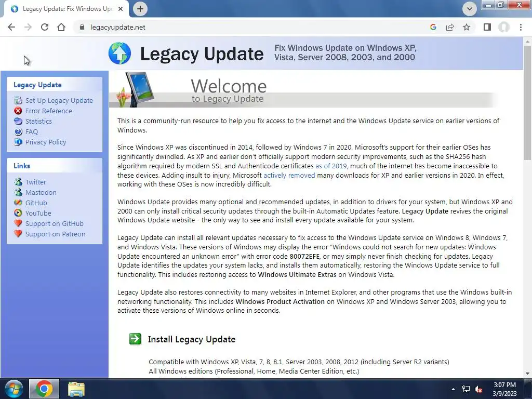Click the heart icon beside Support on GitHub

pos(18,223)
